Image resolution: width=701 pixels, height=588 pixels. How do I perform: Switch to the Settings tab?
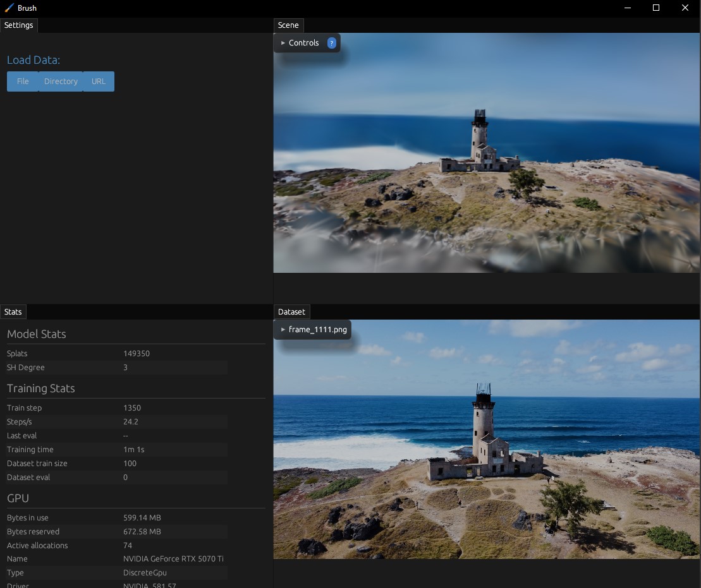(19, 25)
